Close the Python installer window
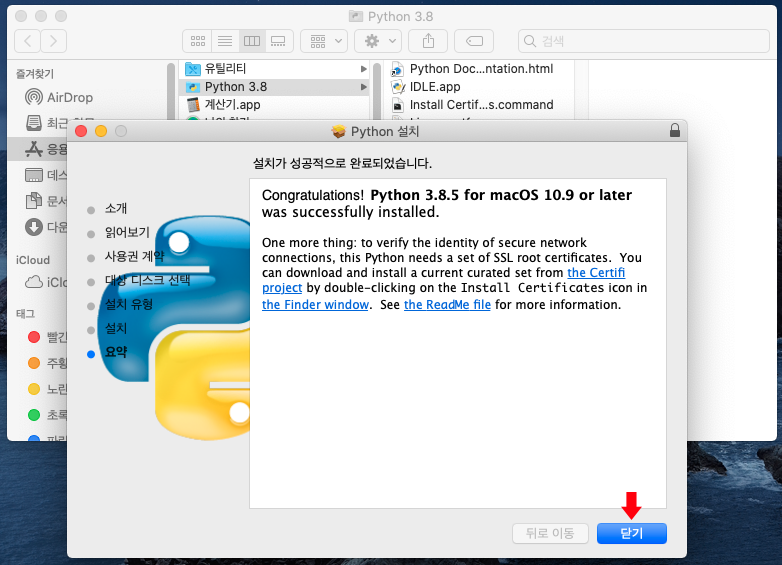782x565 pixels. point(81,131)
